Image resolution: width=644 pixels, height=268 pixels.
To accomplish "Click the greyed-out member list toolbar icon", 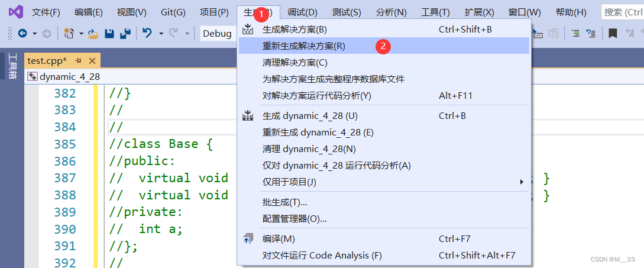I will pyautogui.click(x=554, y=33).
